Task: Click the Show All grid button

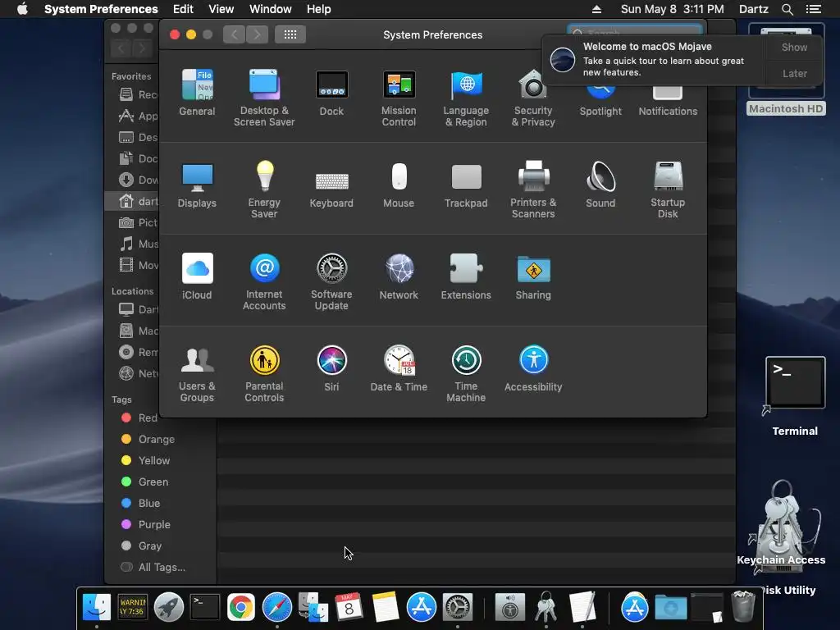Action: pyautogui.click(x=290, y=34)
